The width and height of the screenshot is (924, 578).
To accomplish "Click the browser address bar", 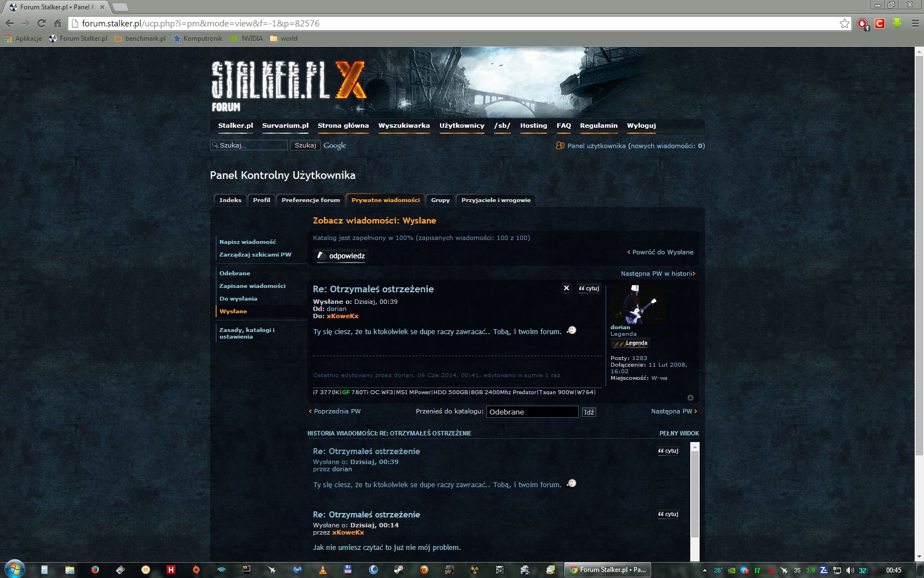I will (x=459, y=23).
